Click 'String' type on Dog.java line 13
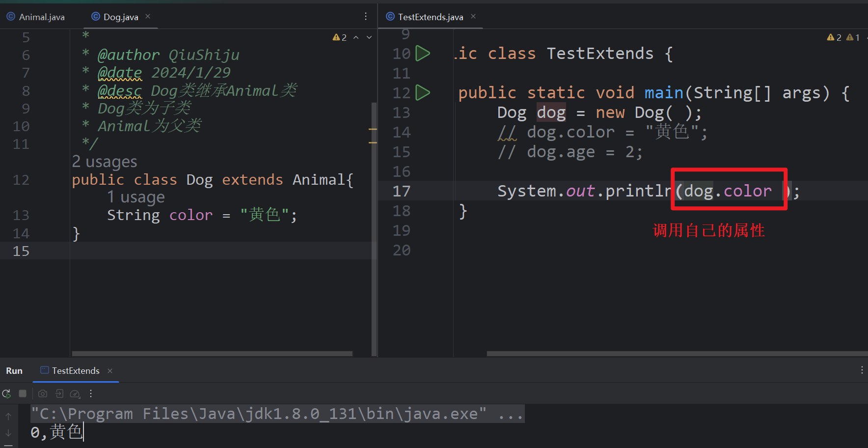Viewport: 868px width, 448px height. point(134,215)
